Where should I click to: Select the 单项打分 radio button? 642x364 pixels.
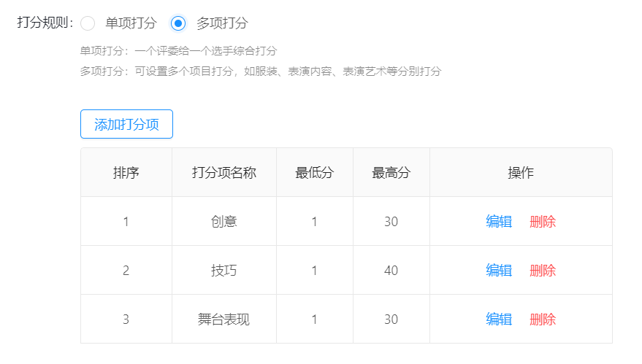click(x=88, y=23)
